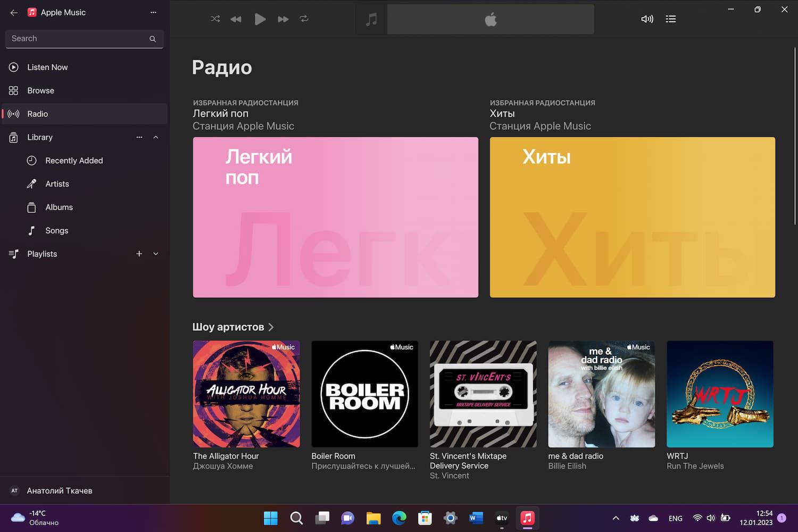Add a new playlist with plus icon

point(139,254)
